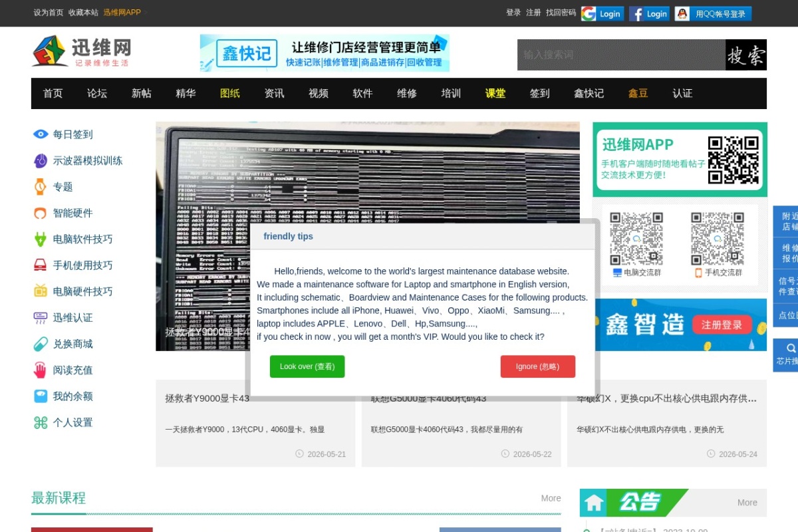Sign in with the Google Login icon

click(x=602, y=13)
